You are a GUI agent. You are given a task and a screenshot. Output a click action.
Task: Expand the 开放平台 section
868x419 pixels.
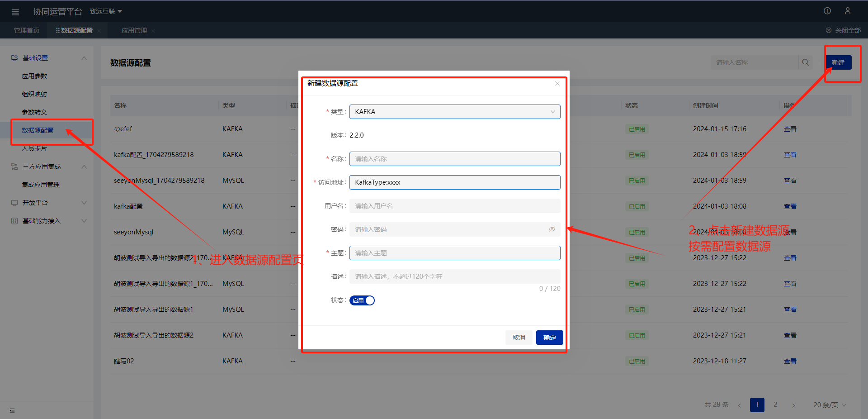coord(84,203)
